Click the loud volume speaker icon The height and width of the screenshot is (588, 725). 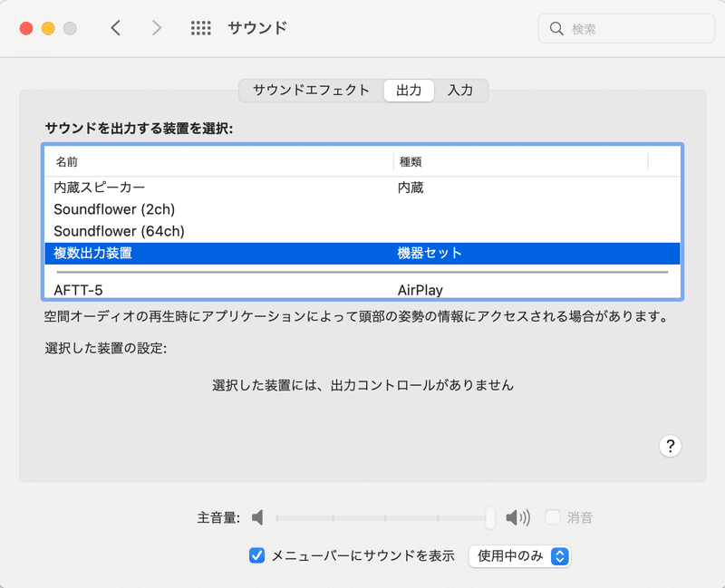coord(517,517)
